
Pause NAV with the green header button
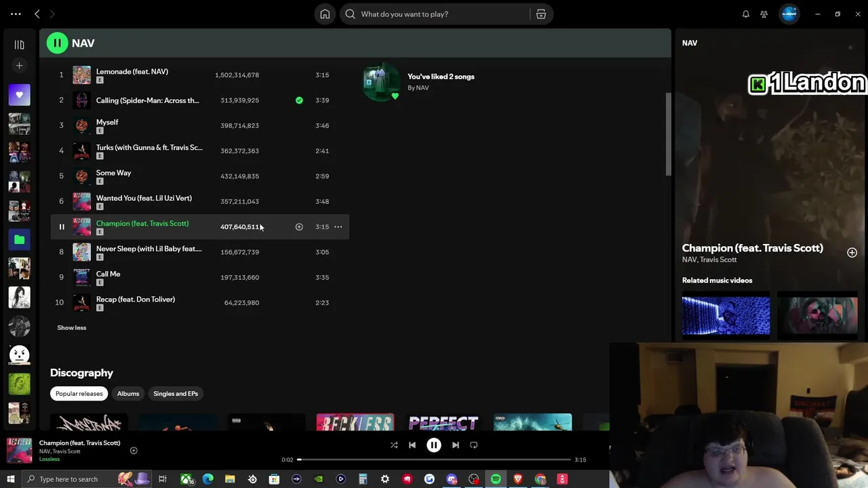(57, 43)
